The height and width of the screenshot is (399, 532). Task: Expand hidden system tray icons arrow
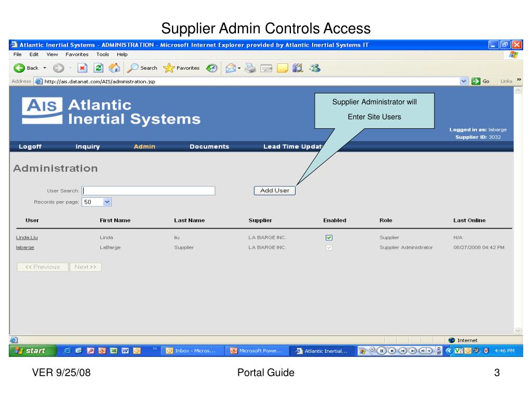coord(449,351)
